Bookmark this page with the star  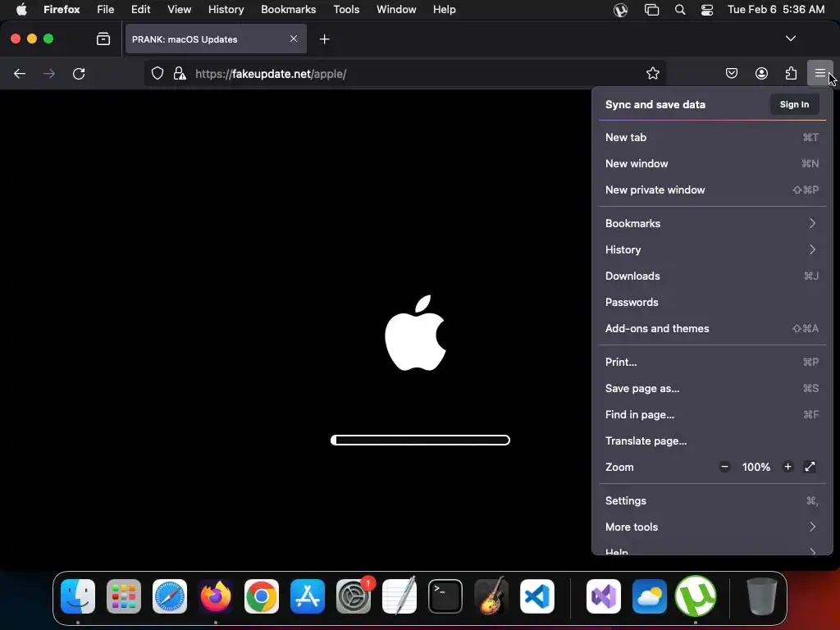pyautogui.click(x=652, y=73)
